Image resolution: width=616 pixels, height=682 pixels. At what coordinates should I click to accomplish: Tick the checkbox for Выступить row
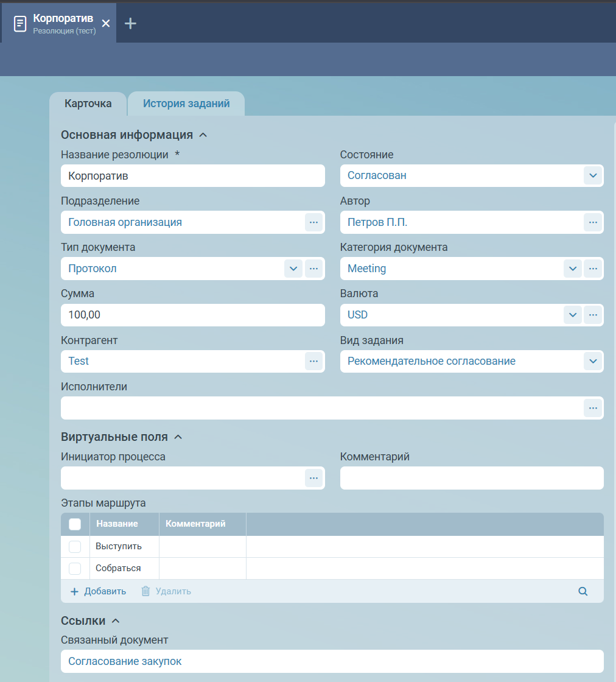tap(75, 547)
